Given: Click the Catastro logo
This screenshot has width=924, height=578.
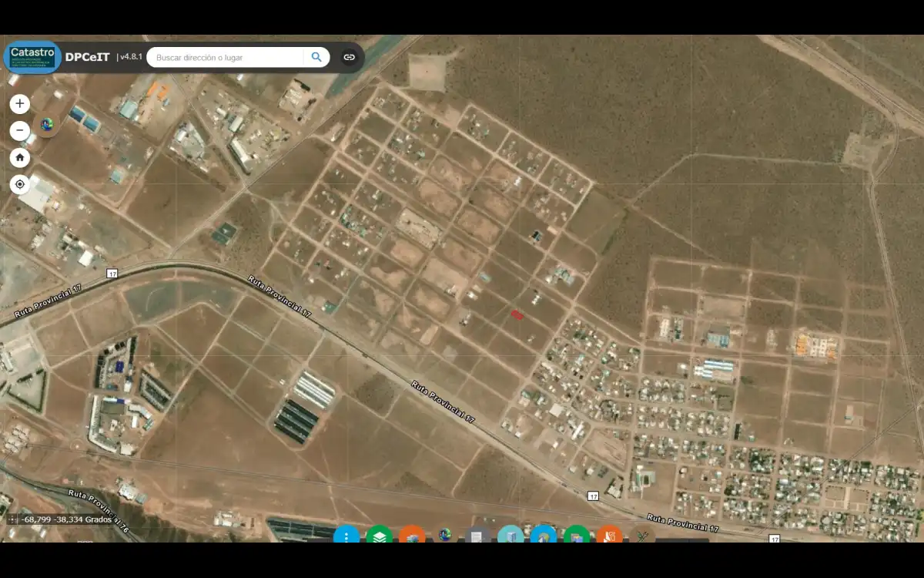Looking at the screenshot, I should pos(32,57).
